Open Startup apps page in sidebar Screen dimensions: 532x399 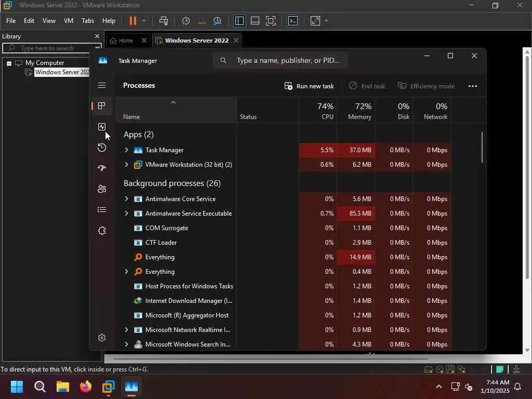pyautogui.click(x=102, y=168)
